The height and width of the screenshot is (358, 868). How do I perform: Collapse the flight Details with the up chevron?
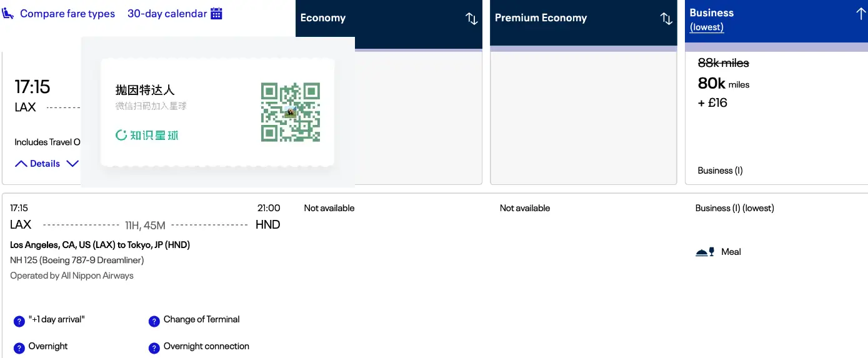pos(21,164)
